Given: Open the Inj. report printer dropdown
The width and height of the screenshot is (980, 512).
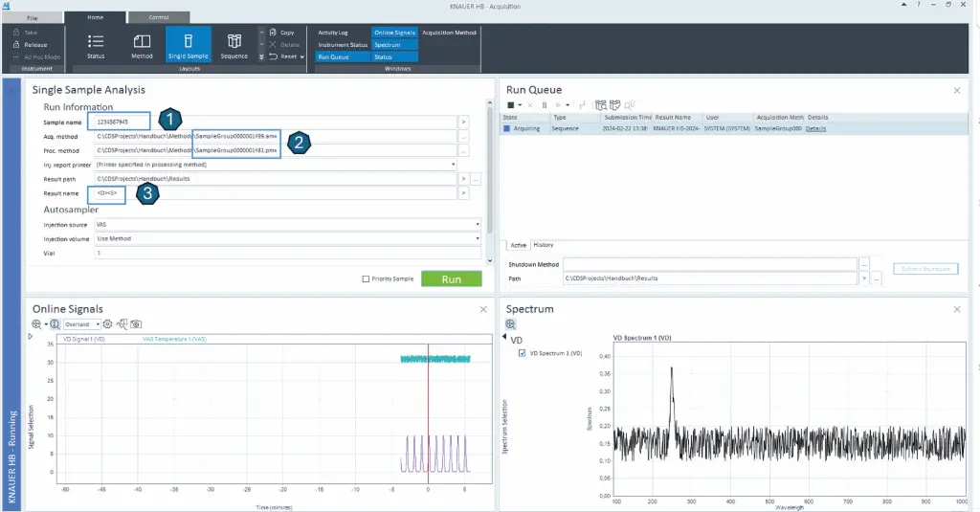Looking at the screenshot, I should 453,165.
